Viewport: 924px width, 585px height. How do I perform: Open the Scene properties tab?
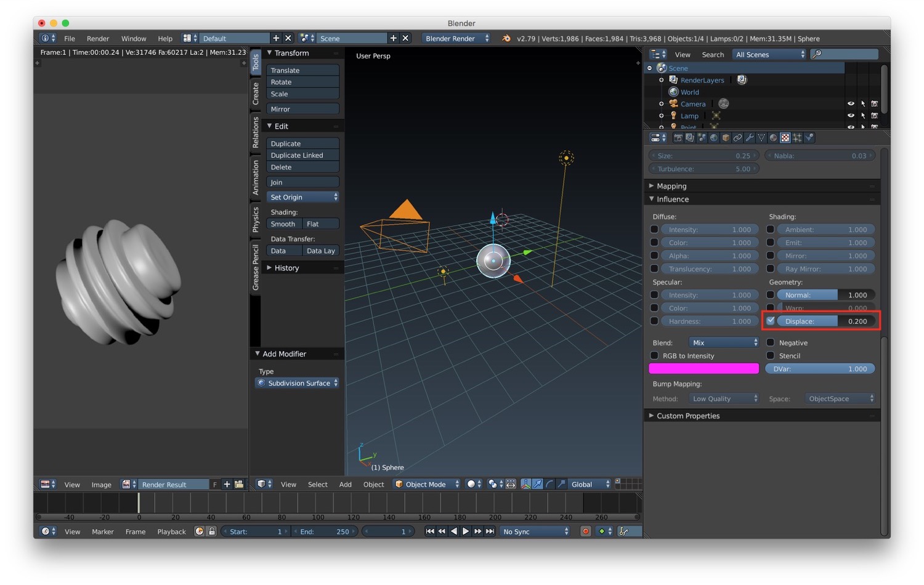point(702,138)
